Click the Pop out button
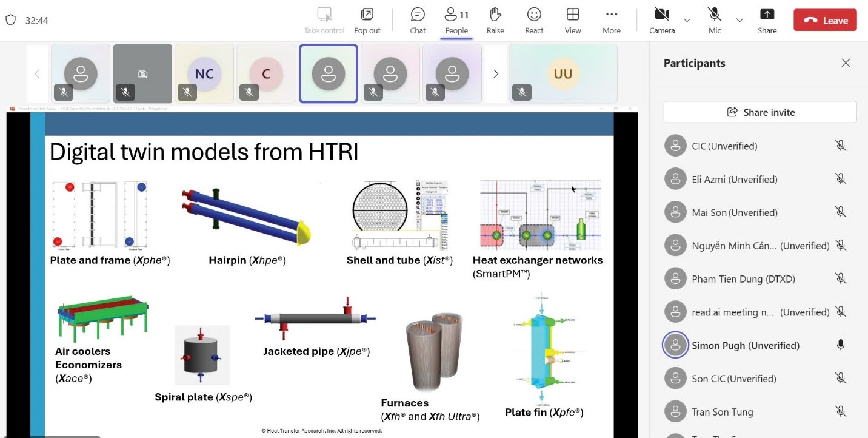Screen dimensions: 868x438 [x=367, y=21]
